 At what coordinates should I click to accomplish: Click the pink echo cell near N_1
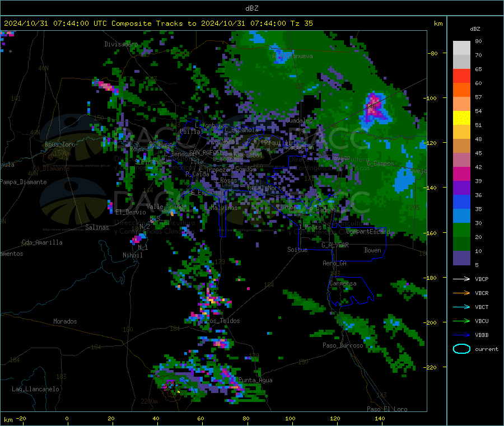138,238
